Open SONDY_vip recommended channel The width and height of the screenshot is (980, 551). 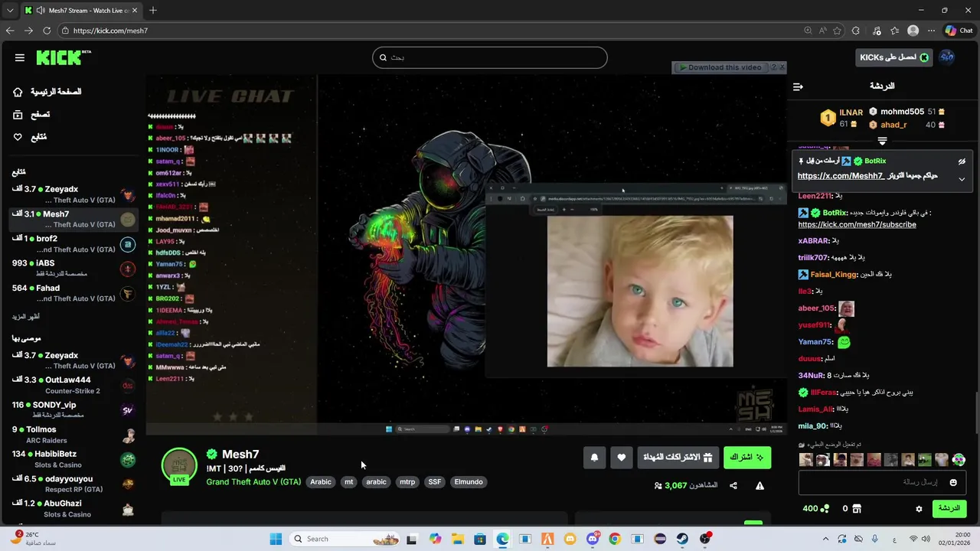(x=73, y=409)
